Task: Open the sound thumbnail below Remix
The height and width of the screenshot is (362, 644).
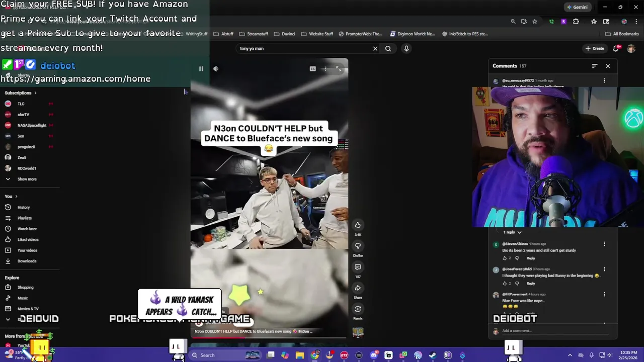Action: click(358, 332)
